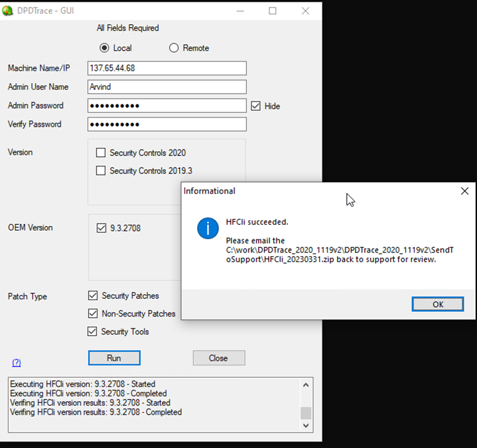Click OK in the Informational dialog
The image size is (477, 448).
(438, 304)
